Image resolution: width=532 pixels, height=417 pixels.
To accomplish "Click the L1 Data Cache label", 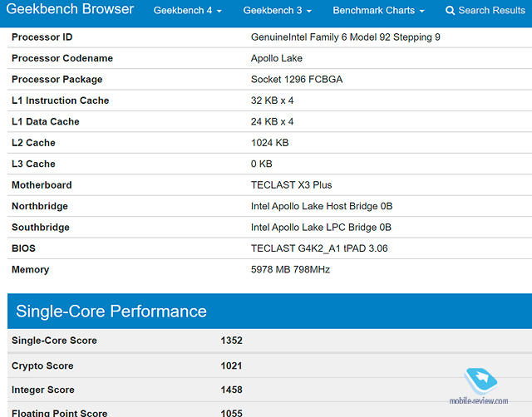I will click(46, 121).
